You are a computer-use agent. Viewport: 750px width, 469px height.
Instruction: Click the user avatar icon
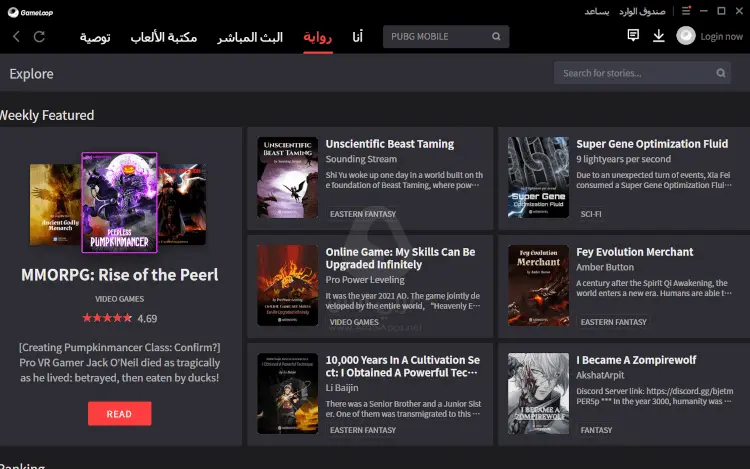[x=685, y=36]
